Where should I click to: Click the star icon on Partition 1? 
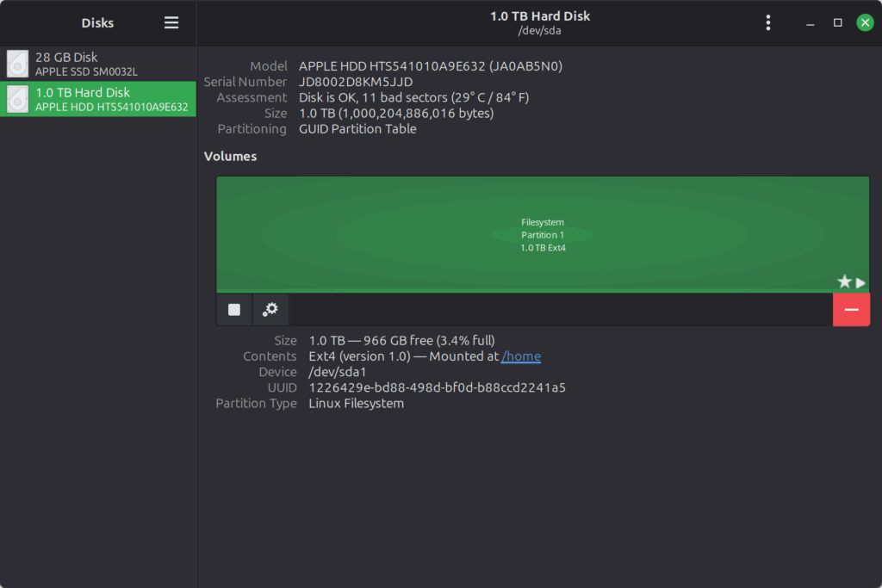pyautogui.click(x=844, y=282)
